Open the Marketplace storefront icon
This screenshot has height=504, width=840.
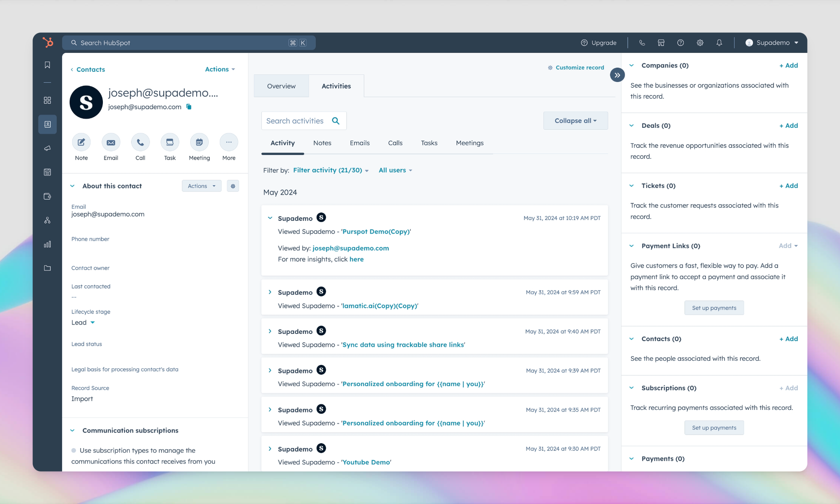pos(661,43)
